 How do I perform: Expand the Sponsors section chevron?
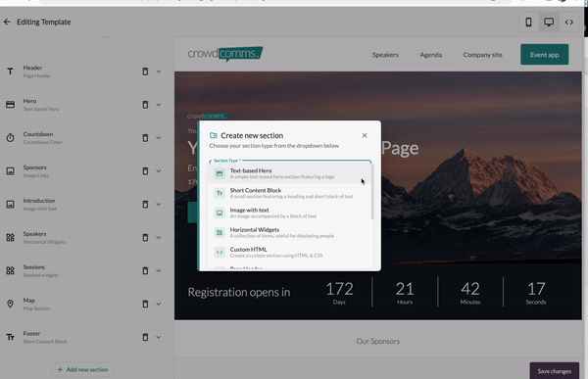[x=159, y=171]
